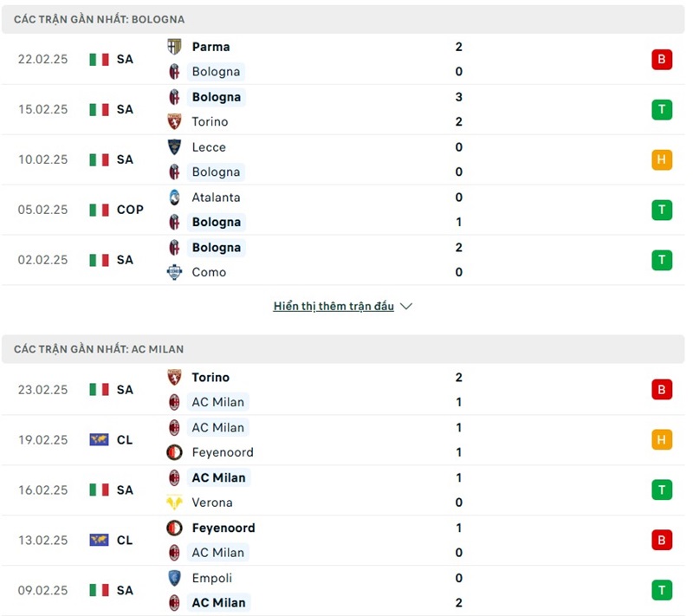This screenshot has height=616, width=693.
Task: Click green T badge for Empoli match
Action: point(662,590)
